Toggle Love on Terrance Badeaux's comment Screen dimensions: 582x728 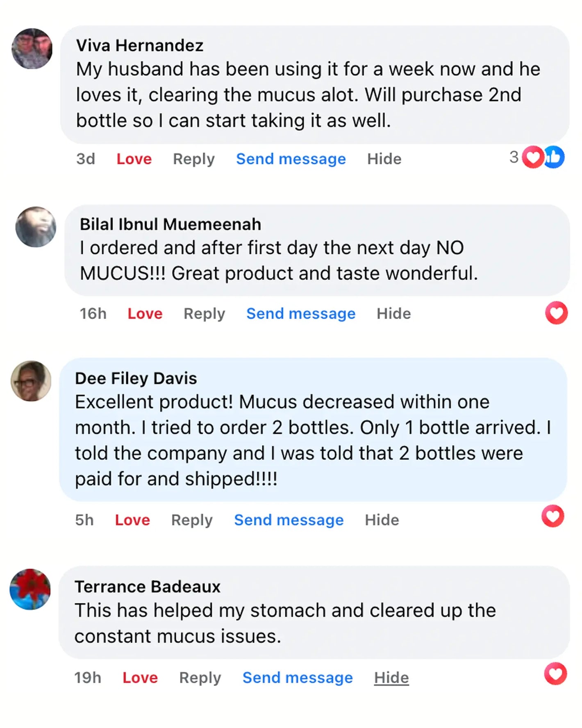coord(140,678)
